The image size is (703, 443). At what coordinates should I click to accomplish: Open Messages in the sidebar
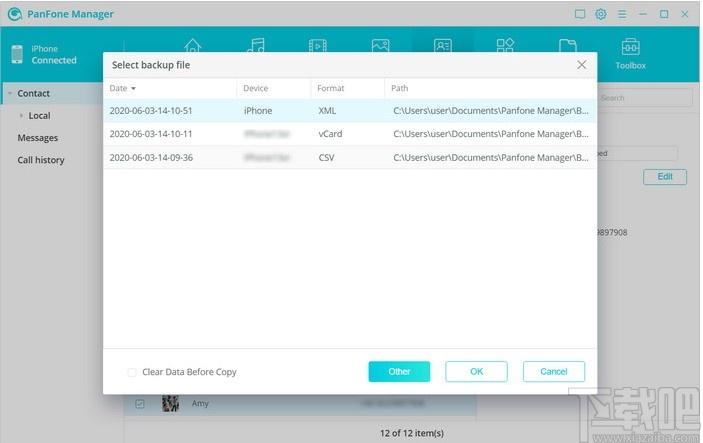[38, 138]
